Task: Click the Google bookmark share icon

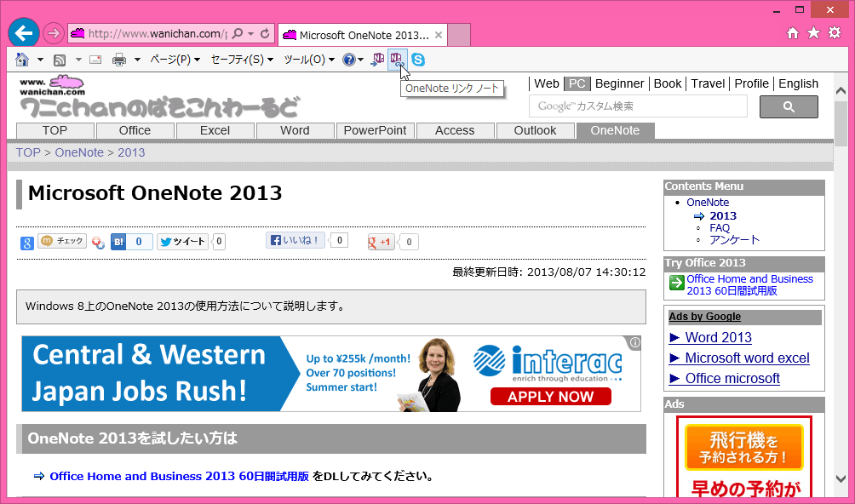Action: 27,243
